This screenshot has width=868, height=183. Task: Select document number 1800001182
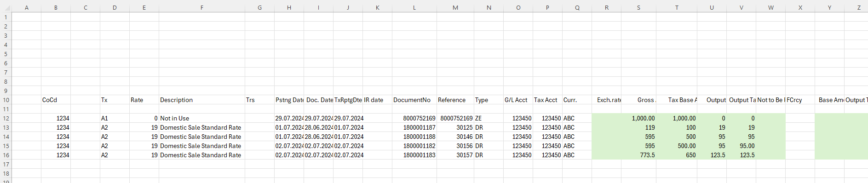pyautogui.click(x=414, y=146)
